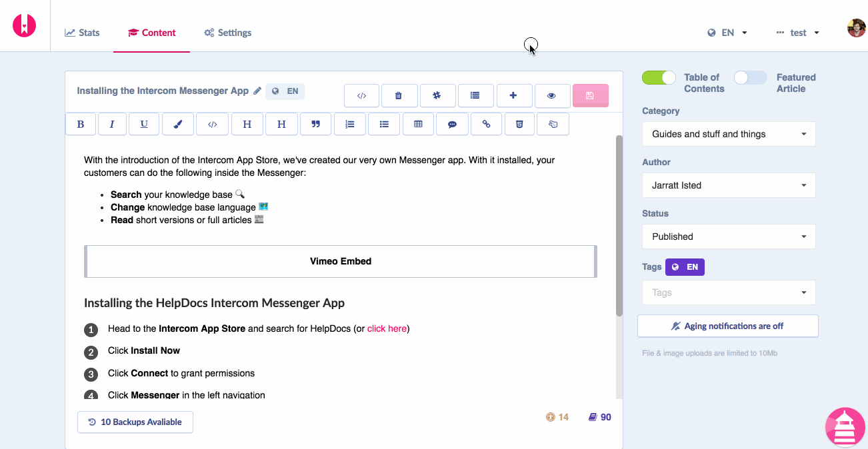868x449 pixels.
Task: Select the Vimeo Embed block
Action: click(341, 261)
